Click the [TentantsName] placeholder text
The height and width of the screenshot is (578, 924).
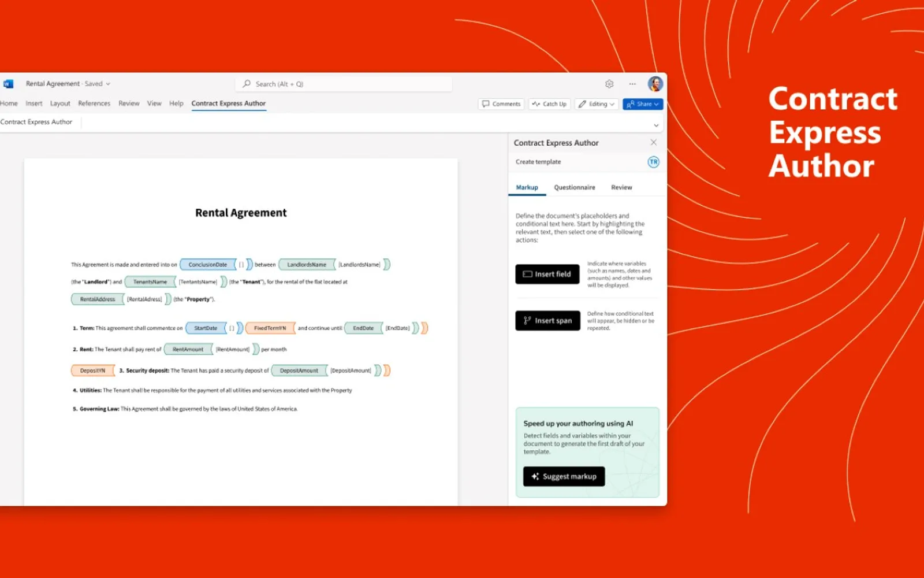(198, 281)
